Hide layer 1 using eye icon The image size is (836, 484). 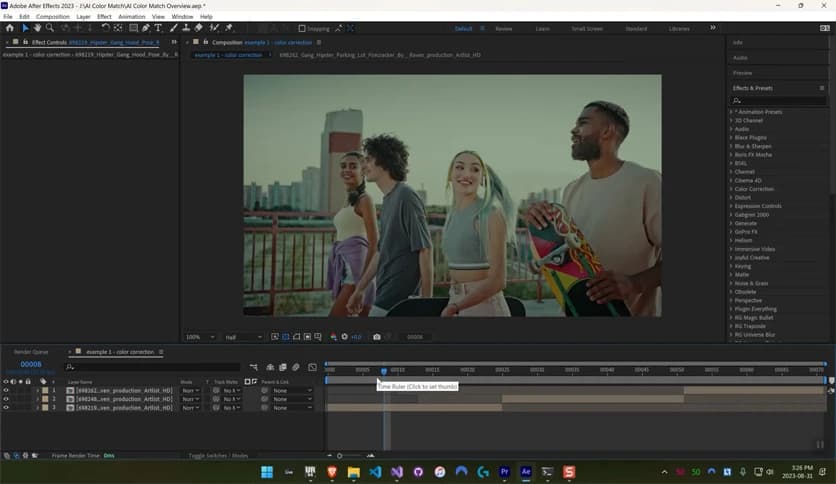[6, 391]
